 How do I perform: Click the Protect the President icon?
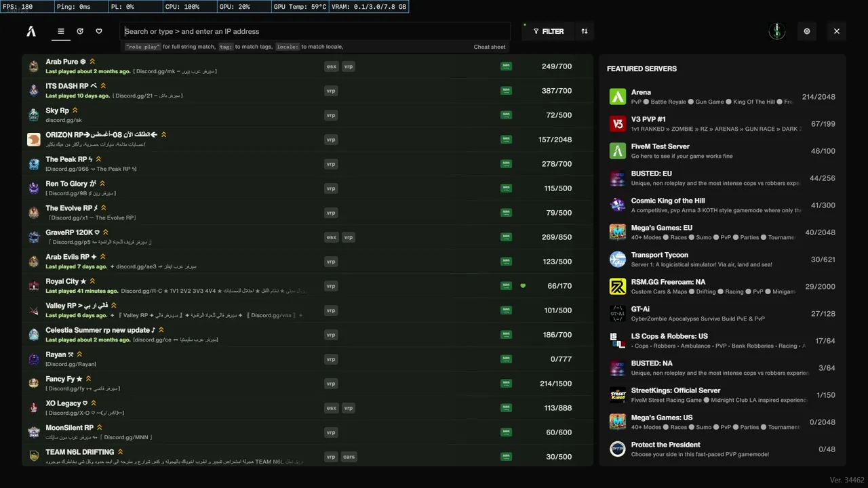pyautogui.click(x=618, y=449)
